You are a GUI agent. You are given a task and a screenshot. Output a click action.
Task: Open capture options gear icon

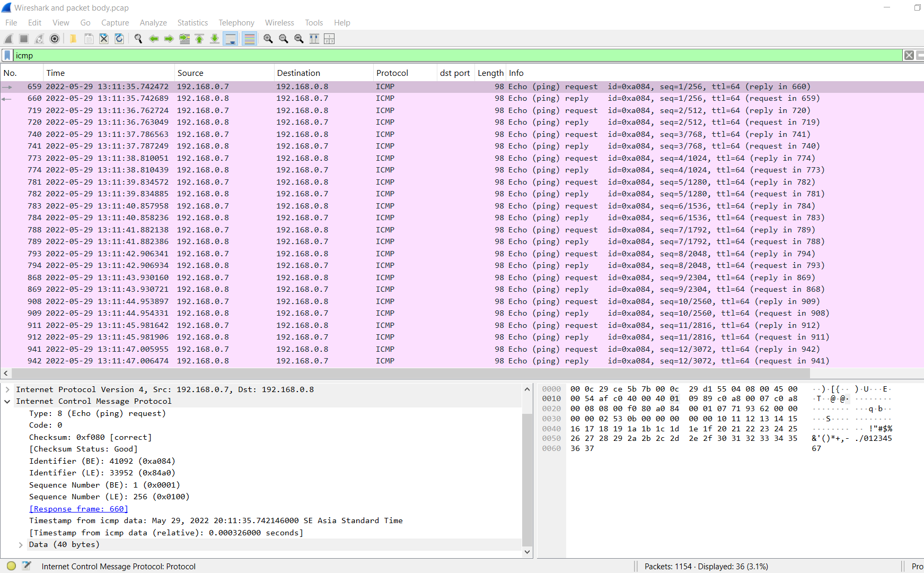pyautogui.click(x=55, y=39)
